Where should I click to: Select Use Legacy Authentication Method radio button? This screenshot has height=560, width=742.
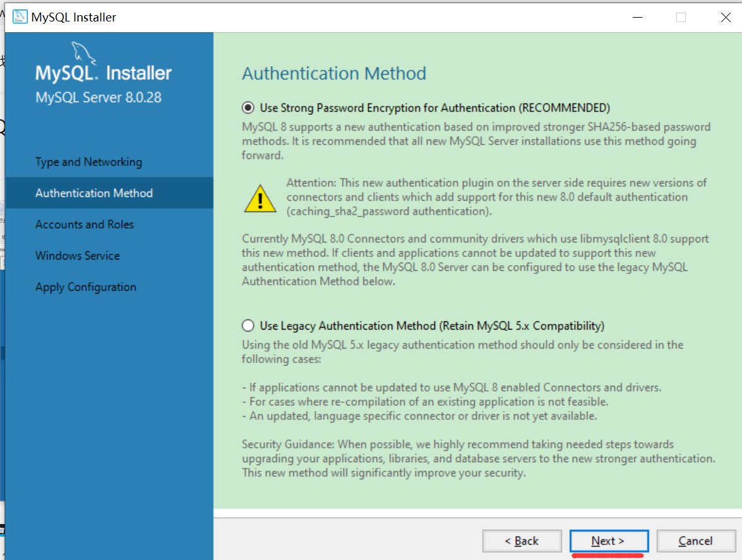(248, 326)
